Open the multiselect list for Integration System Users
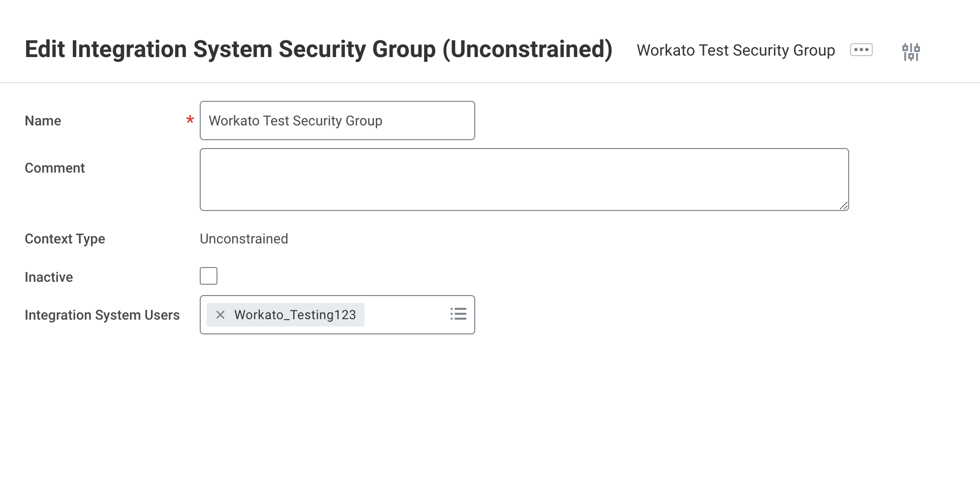The image size is (980, 479). tap(458, 314)
